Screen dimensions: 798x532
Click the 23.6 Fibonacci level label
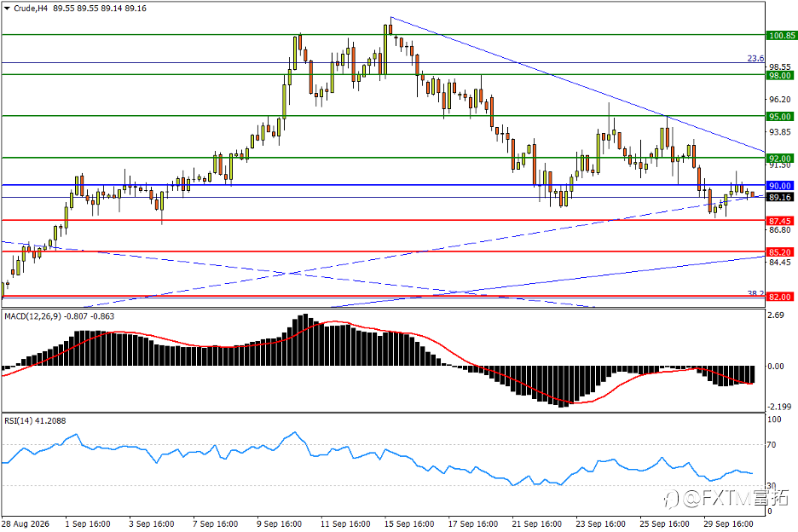pyautogui.click(x=755, y=59)
